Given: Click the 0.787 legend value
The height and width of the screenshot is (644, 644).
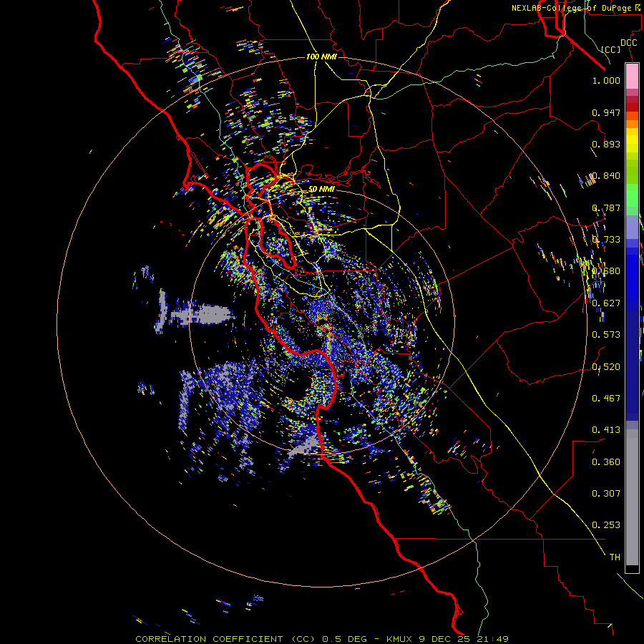Looking at the screenshot, I should pyautogui.click(x=606, y=208).
